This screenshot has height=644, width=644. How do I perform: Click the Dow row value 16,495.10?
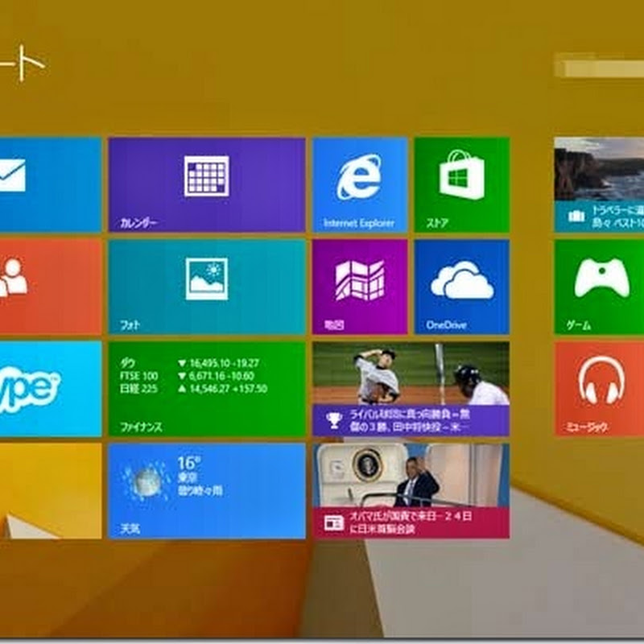pos(210,363)
